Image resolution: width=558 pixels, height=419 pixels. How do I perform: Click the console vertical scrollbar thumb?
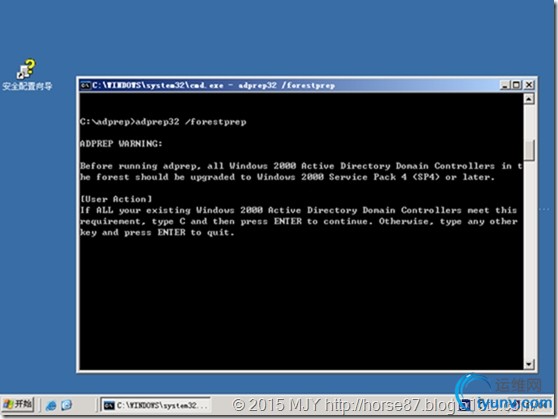pyautogui.click(x=529, y=150)
